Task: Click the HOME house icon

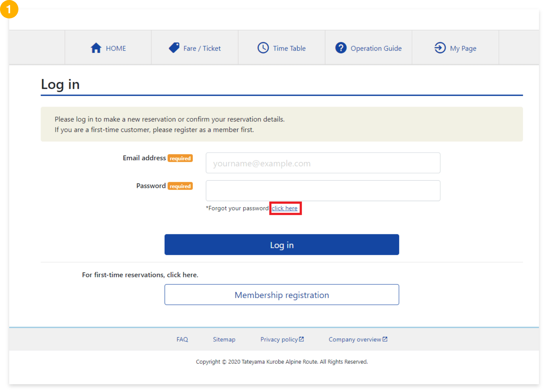Action: pos(96,48)
